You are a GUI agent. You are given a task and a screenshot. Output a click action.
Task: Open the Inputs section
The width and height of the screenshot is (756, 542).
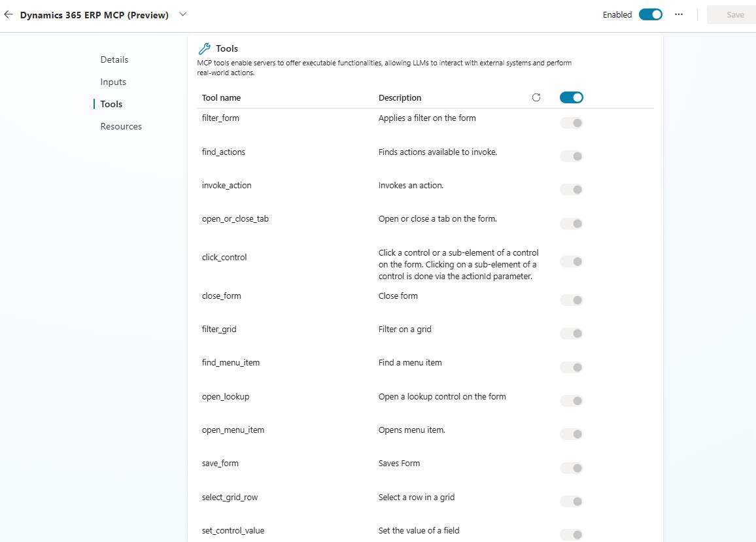click(113, 82)
